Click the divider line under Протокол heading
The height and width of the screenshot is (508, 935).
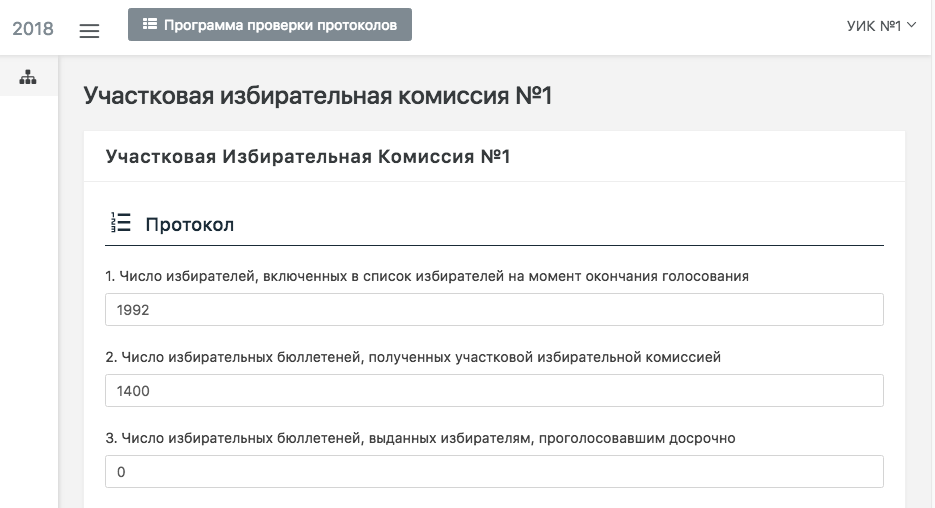pyautogui.click(x=494, y=245)
